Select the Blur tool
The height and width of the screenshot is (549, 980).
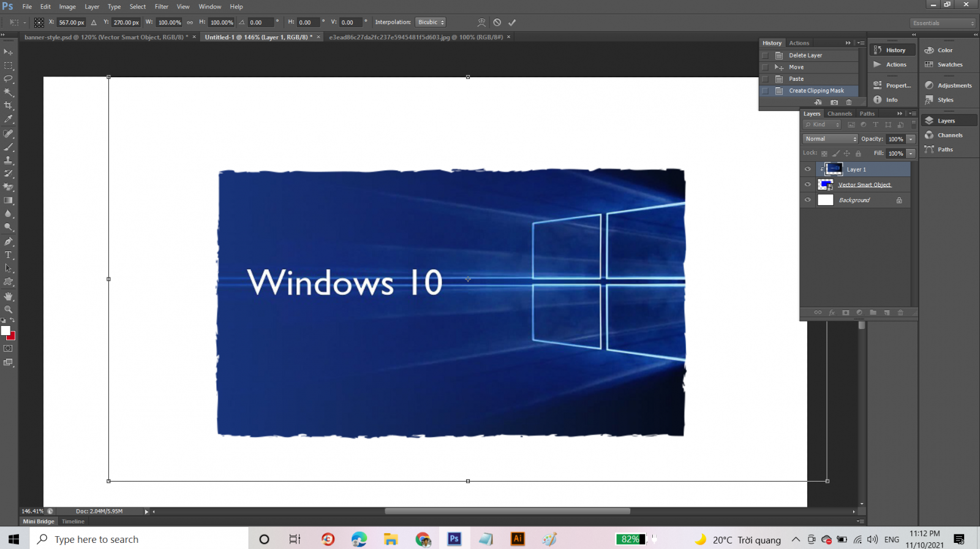click(9, 214)
